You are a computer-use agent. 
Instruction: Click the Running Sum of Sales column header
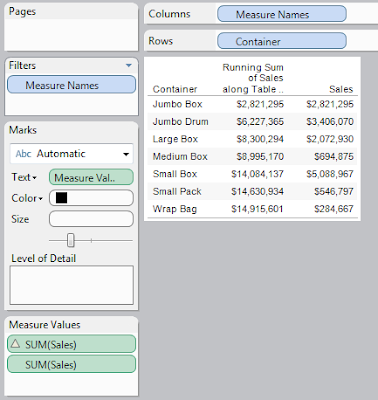tap(253, 78)
